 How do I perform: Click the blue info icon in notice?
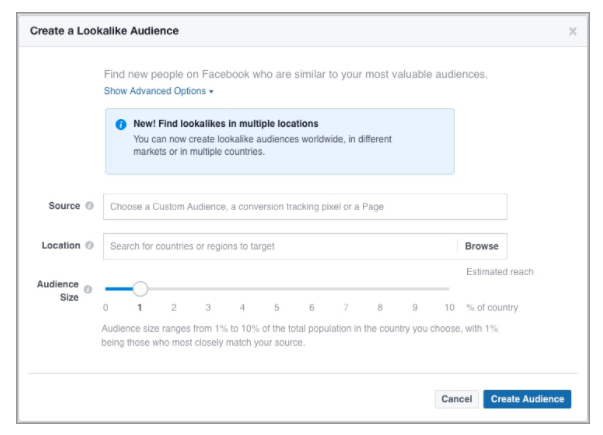coord(121,125)
